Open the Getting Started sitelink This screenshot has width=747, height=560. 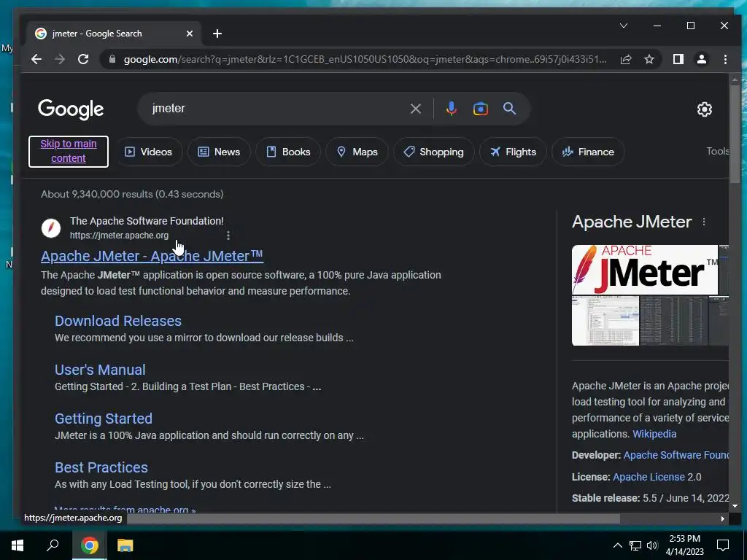[x=104, y=419]
